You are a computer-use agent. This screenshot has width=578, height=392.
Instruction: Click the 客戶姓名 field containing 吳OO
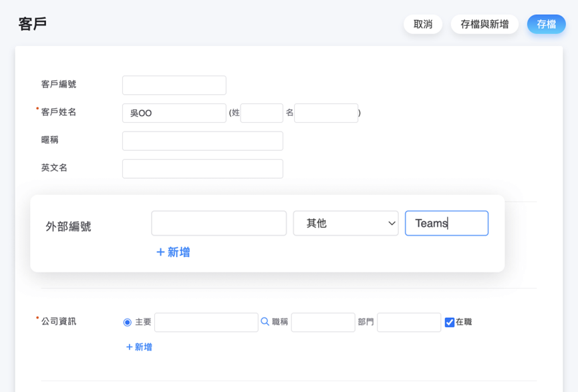click(x=174, y=113)
